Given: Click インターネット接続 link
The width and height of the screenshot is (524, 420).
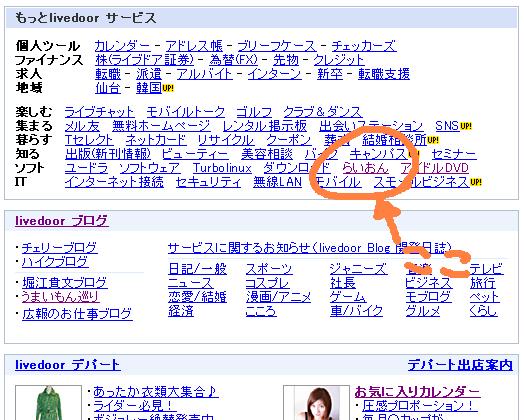Looking at the screenshot, I should click(114, 182).
